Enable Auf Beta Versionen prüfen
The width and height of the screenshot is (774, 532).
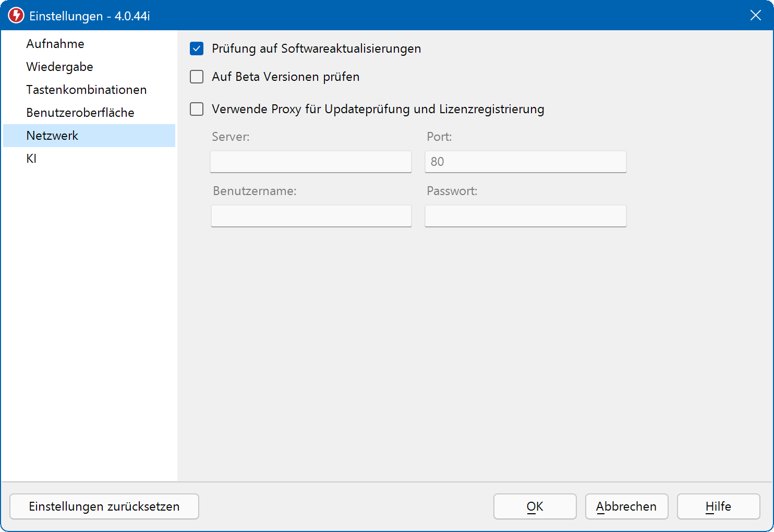[x=197, y=77]
